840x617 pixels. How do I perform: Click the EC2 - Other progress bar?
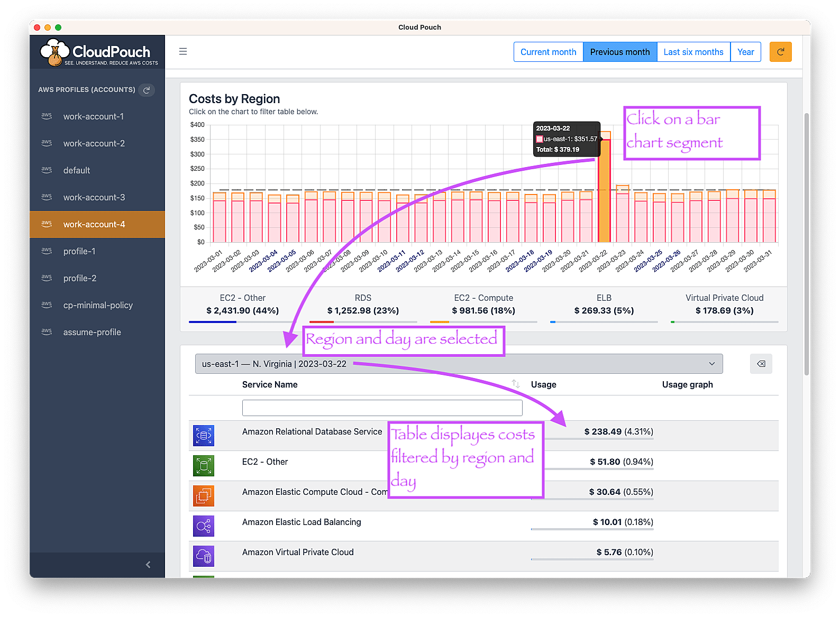pos(243,321)
